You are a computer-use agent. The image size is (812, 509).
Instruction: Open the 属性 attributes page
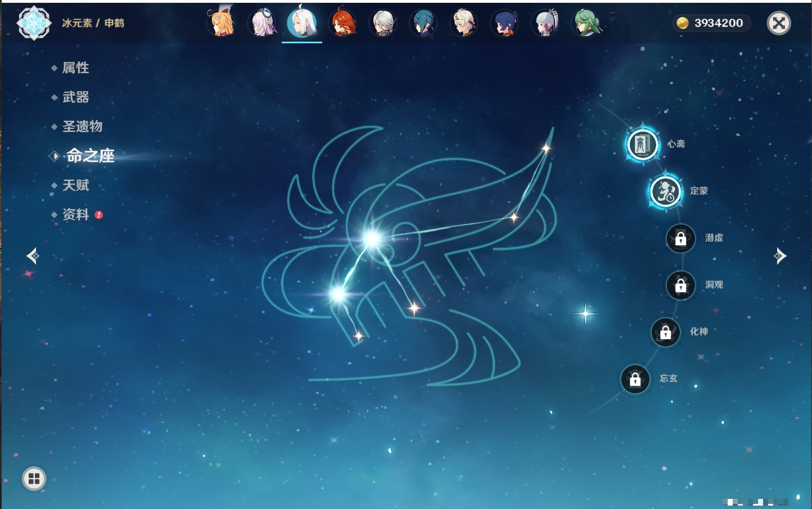click(x=75, y=68)
